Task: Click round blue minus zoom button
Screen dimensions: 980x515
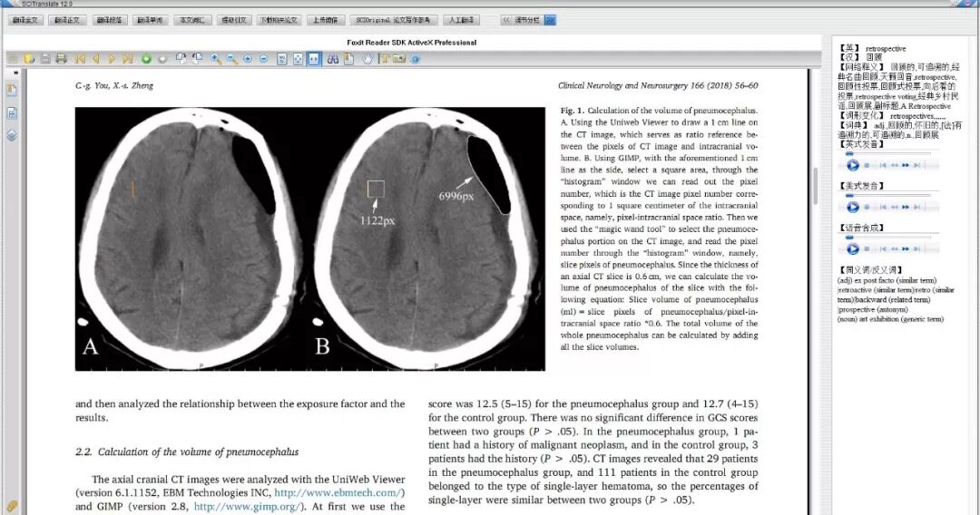Action: coord(264,59)
